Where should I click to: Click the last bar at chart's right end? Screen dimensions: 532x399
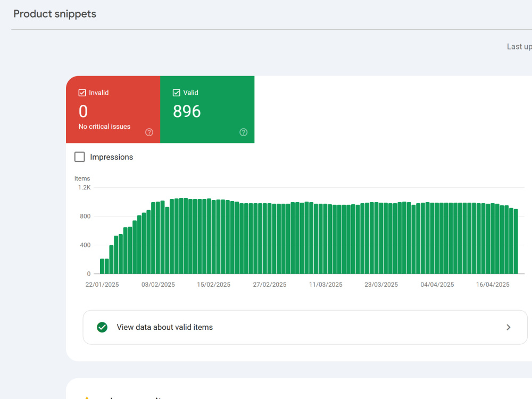click(x=516, y=241)
